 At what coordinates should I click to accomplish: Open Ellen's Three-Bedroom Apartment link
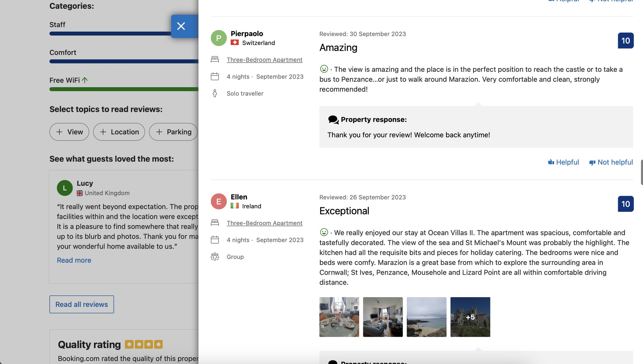(264, 223)
